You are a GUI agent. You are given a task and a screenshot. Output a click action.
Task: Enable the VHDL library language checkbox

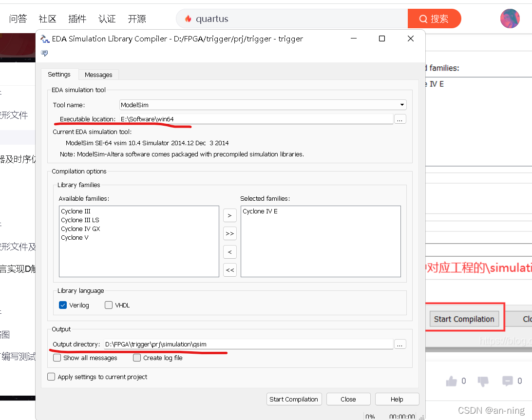coord(109,305)
